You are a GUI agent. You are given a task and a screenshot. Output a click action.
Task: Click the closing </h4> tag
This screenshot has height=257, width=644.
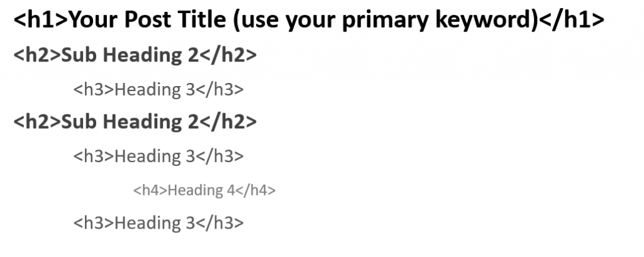[x=255, y=190]
